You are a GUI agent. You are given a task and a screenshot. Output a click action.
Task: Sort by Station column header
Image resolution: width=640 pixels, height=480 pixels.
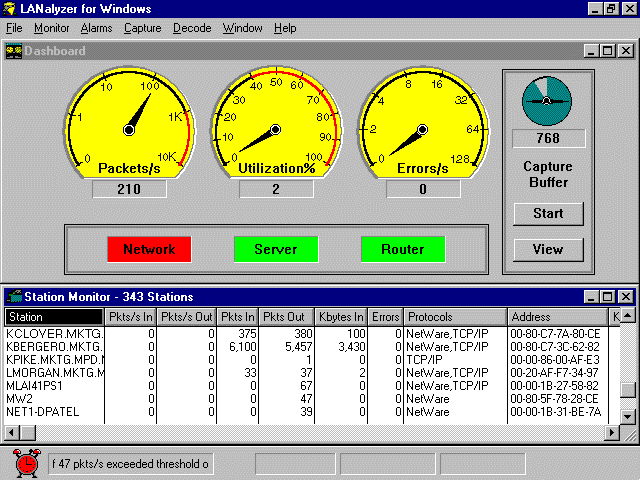[54, 317]
